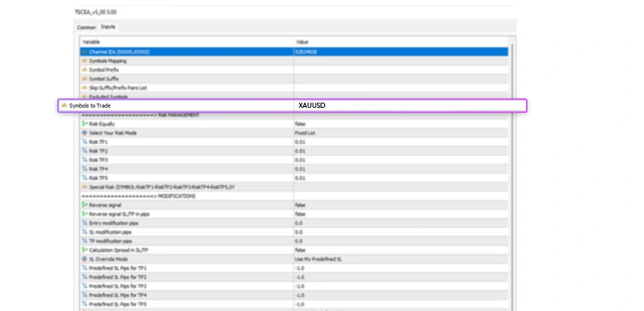Toggle Calculation Spread in SL/TP value
Image resolution: width=644 pixels, height=311 pixels.
[x=300, y=250]
